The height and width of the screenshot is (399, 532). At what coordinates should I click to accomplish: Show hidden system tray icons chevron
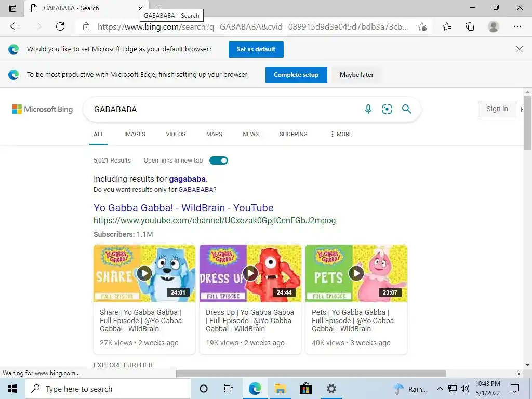click(x=440, y=389)
